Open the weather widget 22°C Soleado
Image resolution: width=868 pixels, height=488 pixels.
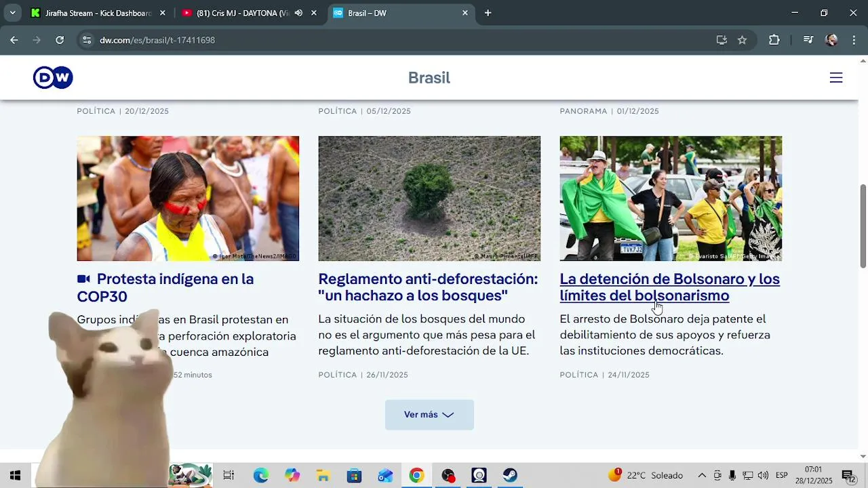[646, 475]
